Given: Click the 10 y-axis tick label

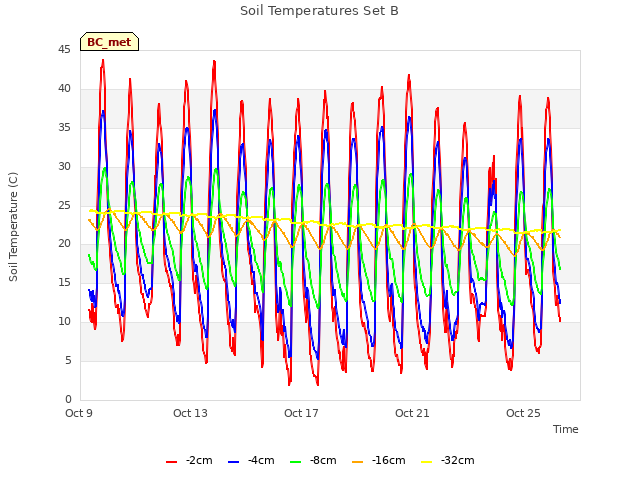Looking at the screenshot, I should 64,322.
